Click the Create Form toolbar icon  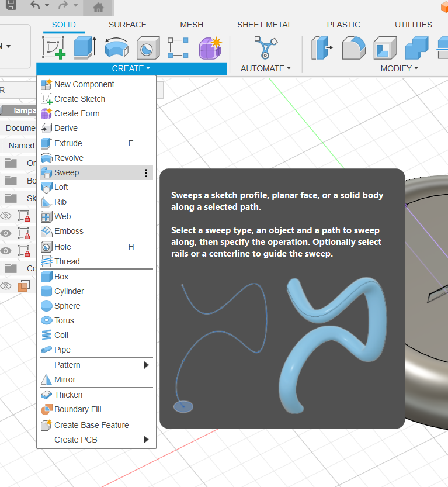(x=210, y=48)
